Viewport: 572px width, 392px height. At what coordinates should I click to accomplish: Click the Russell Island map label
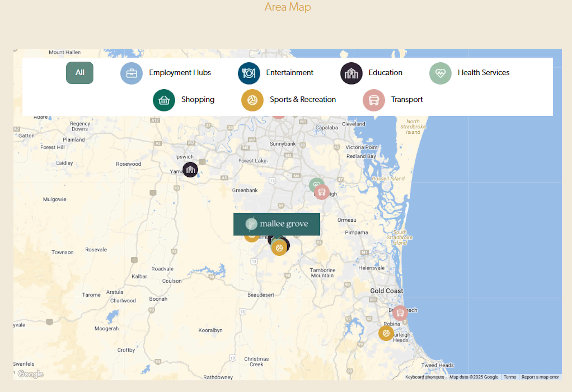click(388, 178)
